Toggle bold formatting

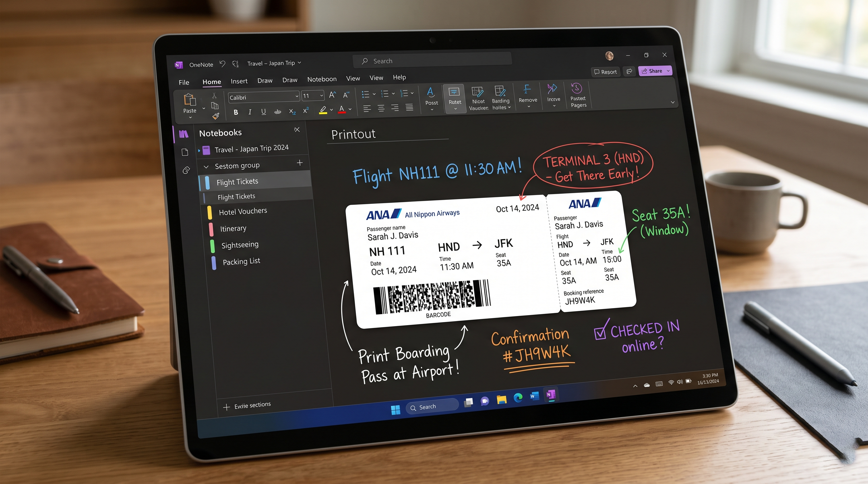pyautogui.click(x=236, y=112)
